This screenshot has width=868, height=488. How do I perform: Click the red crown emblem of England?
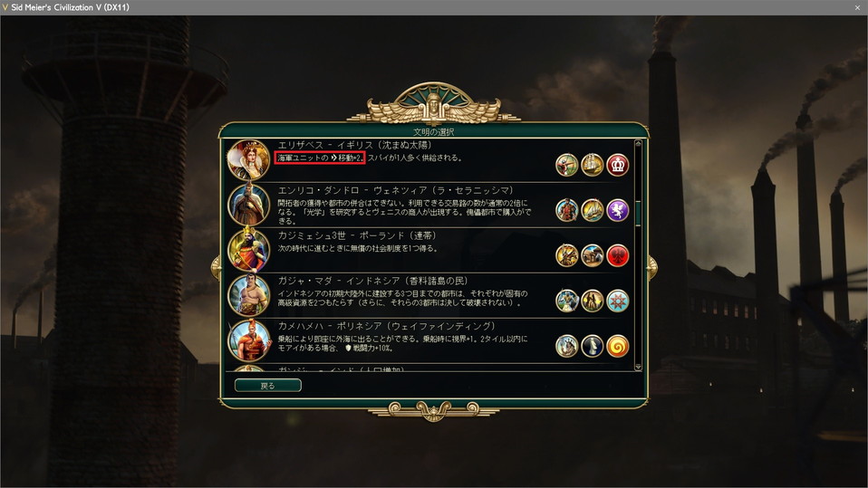click(618, 165)
